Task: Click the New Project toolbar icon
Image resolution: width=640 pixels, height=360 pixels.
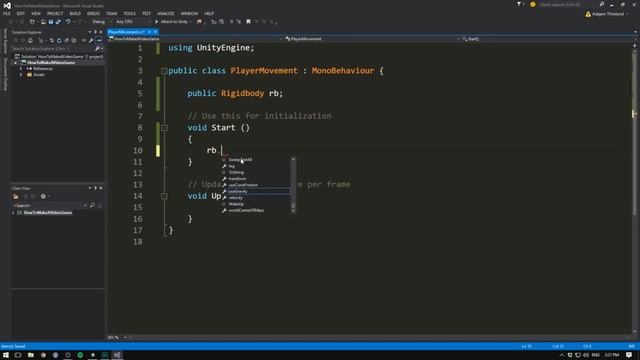Action: 32,22
